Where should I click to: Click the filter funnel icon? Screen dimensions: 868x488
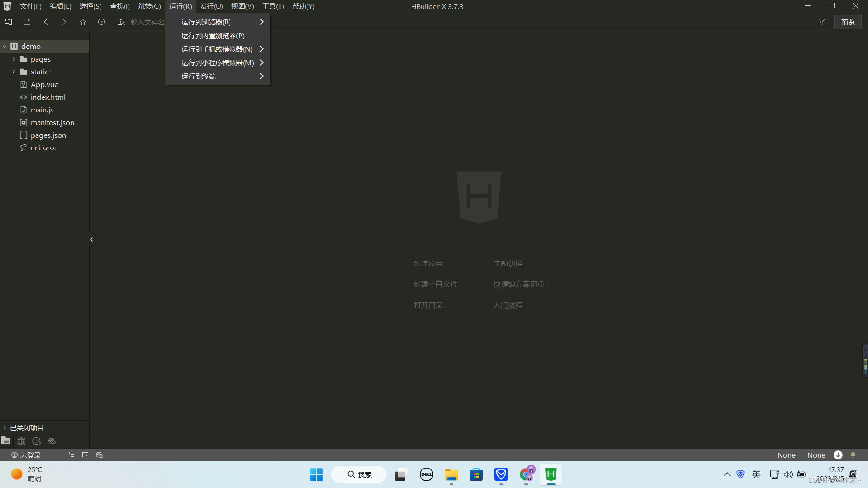click(821, 22)
